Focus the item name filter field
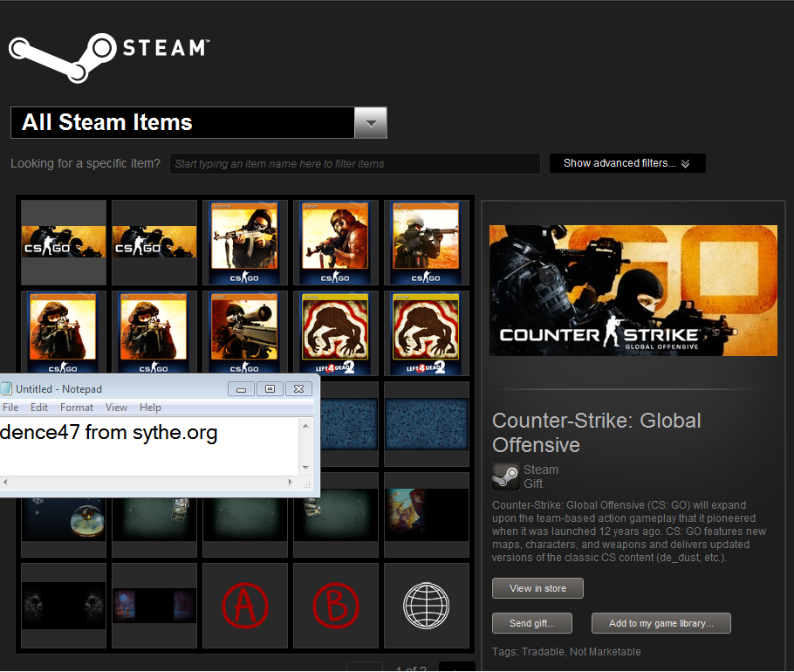Viewport: 794px width, 672px height. [355, 163]
